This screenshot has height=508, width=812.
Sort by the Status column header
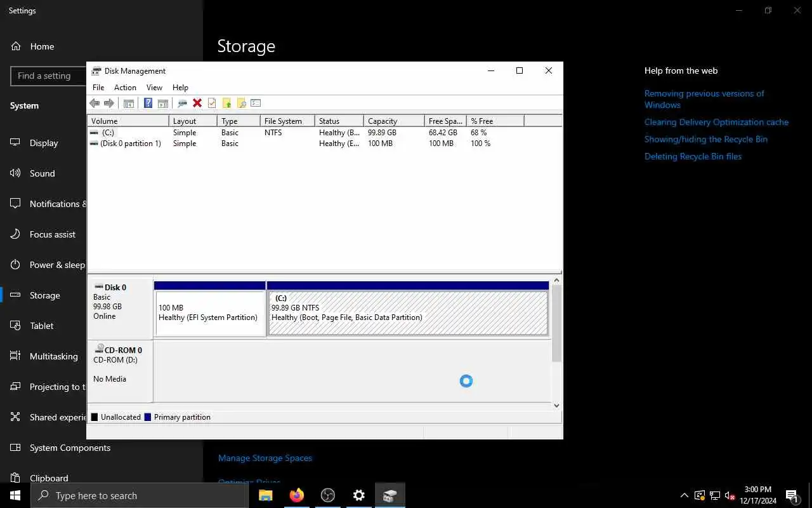339,121
